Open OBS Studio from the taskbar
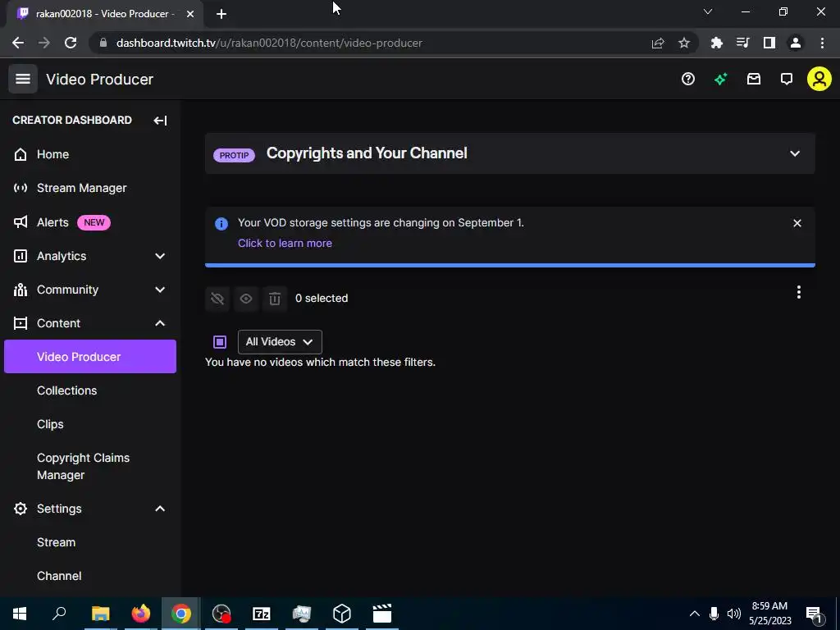 pyautogui.click(x=221, y=614)
